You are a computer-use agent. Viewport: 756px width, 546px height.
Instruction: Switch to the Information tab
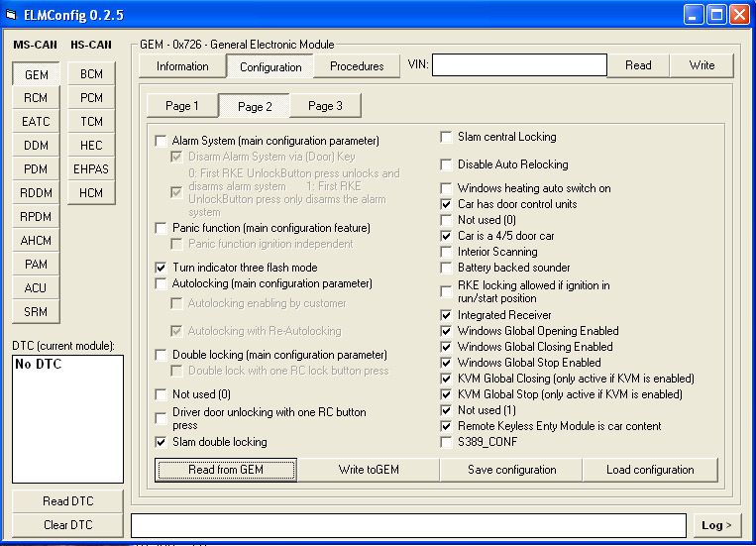[x=182, y=66]
